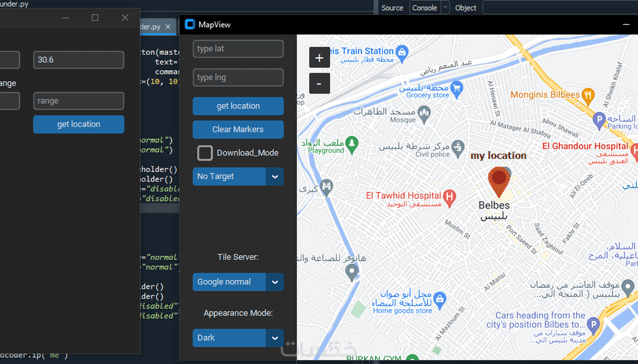Select the bridge landmark pin

point(327,188)
